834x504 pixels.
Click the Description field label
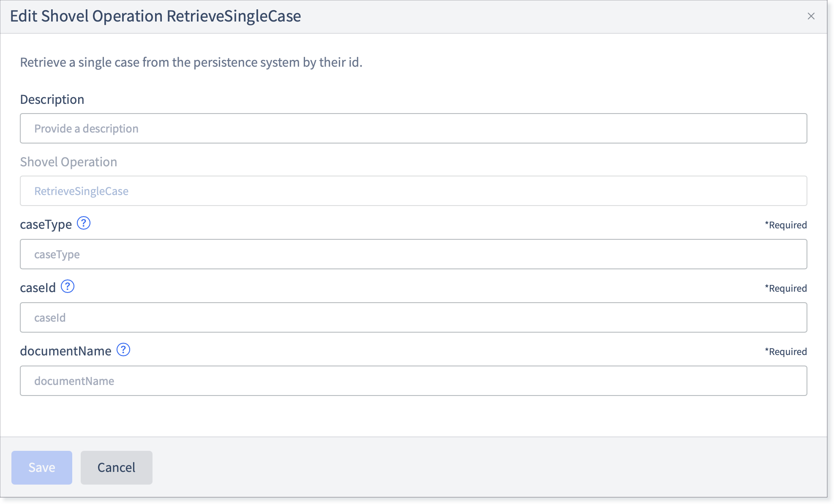point(52,100)
